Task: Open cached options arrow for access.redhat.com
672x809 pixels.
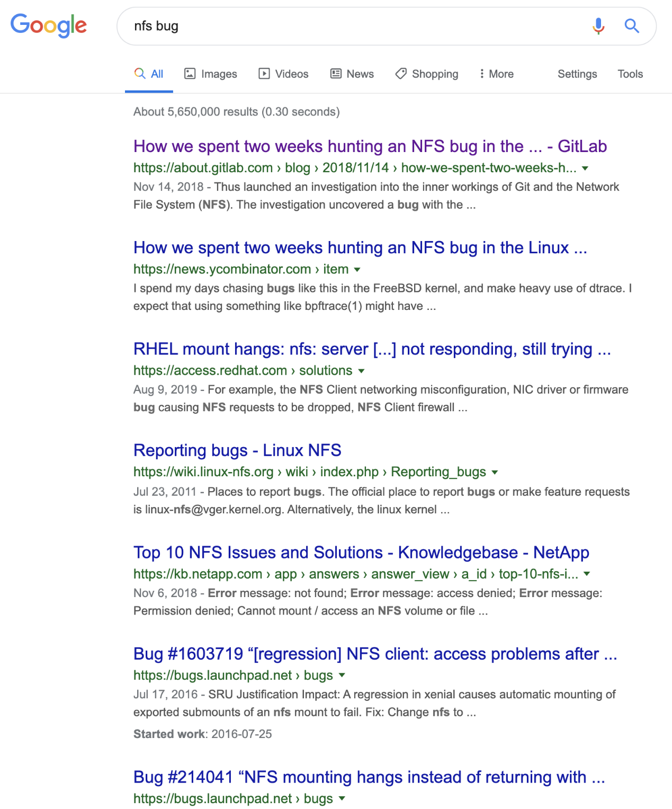Action: coord(362,371)
